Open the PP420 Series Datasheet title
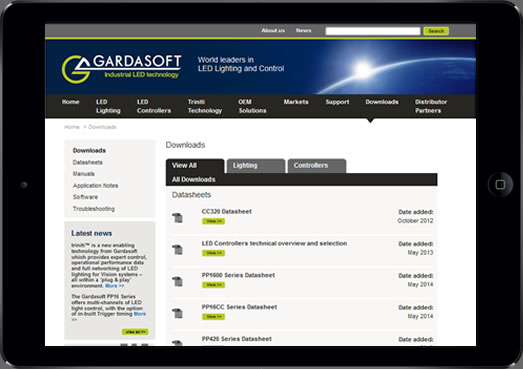523x369 pixels. click(x=236, y=339)
